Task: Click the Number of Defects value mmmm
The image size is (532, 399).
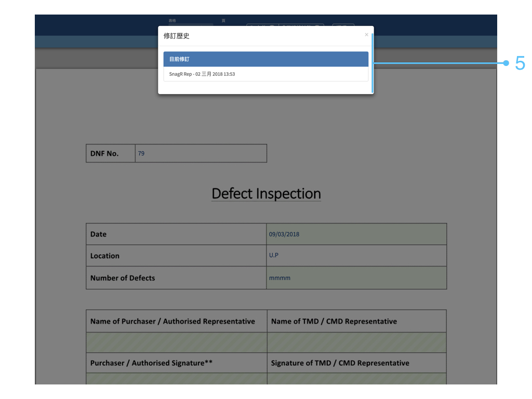Action: click(356, 278)
